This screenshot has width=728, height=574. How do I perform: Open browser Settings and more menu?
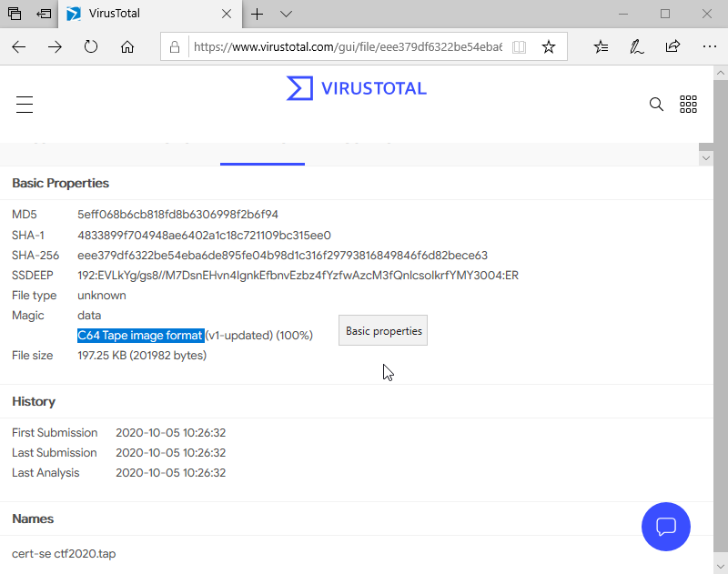[709, 46]
